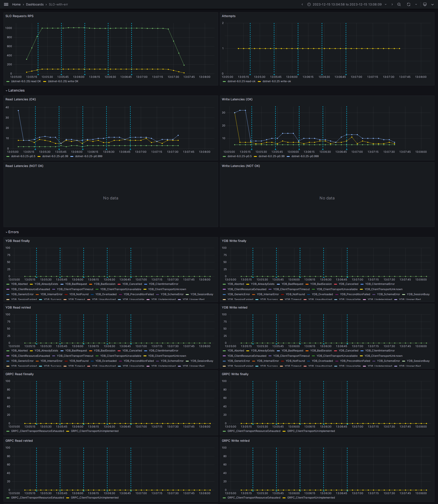This screenshot has height=504, width=438.
Task: Toggle '(dotnet-6.0.25) read OK' series in RPS legend
Action: tap(26, 82)
